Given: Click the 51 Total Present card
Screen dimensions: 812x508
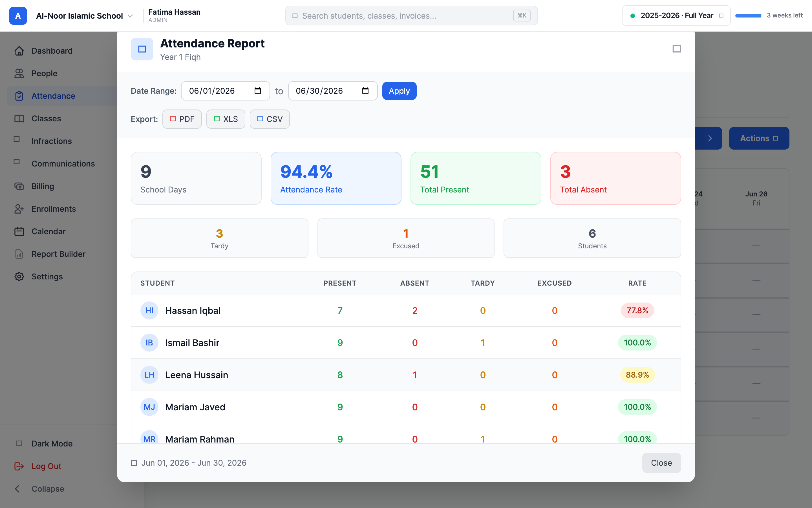Looking at the screenshot, I should click(x=476, y=178).
